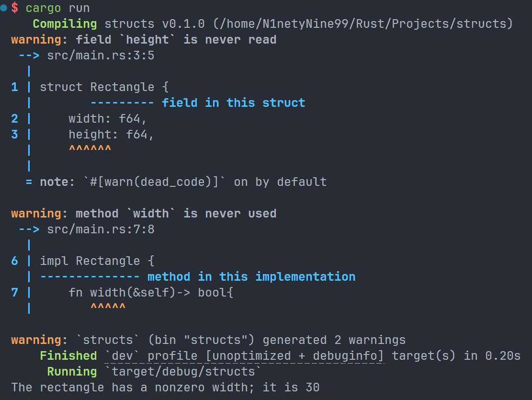Click the "field height is never read" warning
This screenshot has width=532, height=400.
(x=144, y=40)
